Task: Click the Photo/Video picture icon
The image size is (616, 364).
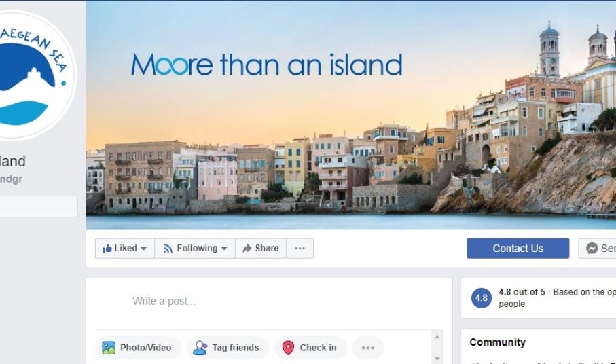Action: [109, 348]
